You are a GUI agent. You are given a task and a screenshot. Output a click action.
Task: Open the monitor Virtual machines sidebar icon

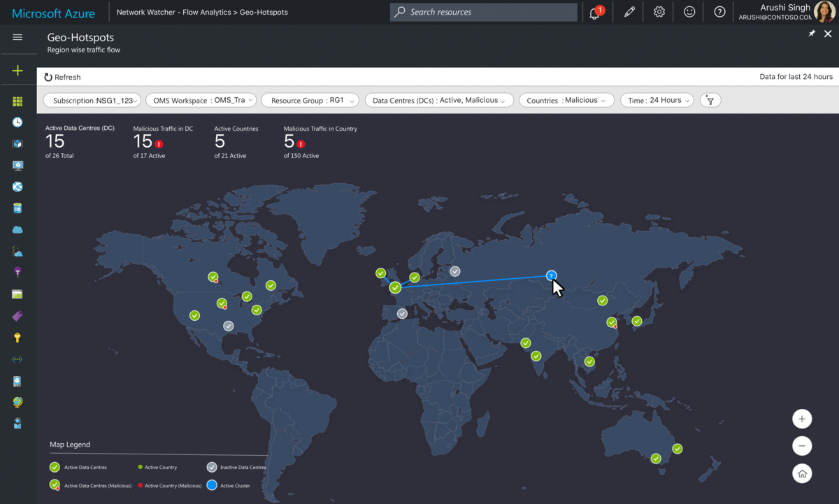[17, 166]
